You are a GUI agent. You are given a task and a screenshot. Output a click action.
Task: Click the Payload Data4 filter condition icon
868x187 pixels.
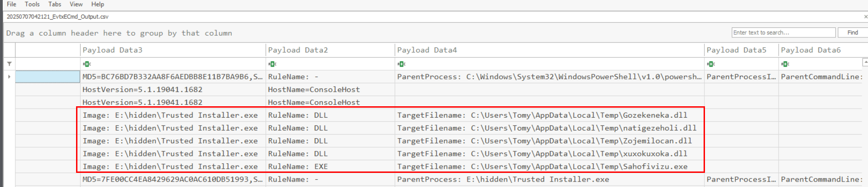pos(402,64)
